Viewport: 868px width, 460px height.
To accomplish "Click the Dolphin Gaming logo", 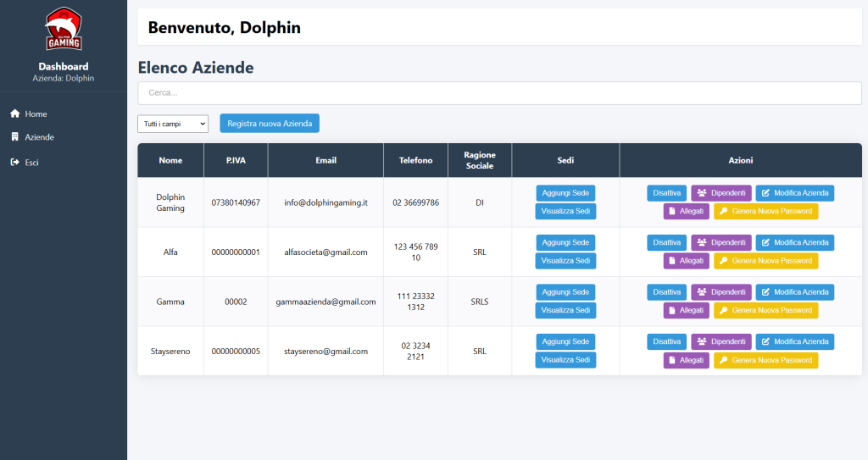I will coord(64,30).
